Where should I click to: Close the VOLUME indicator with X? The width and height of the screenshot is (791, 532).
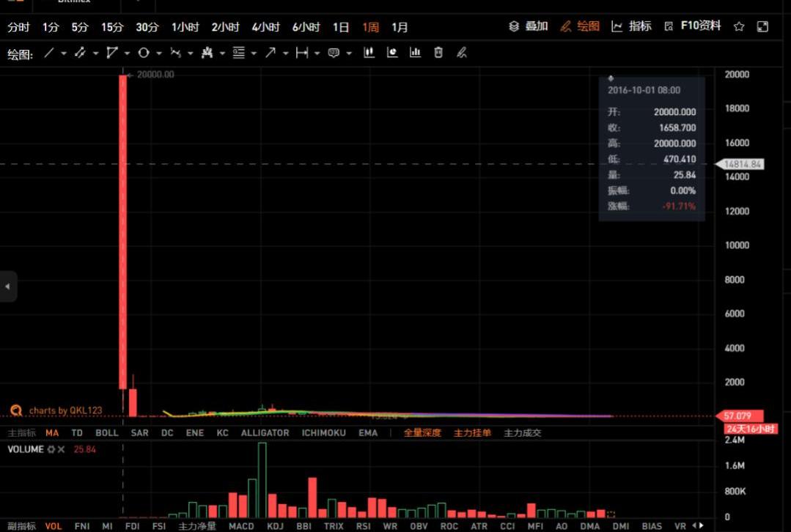click(x=62, y=449)
